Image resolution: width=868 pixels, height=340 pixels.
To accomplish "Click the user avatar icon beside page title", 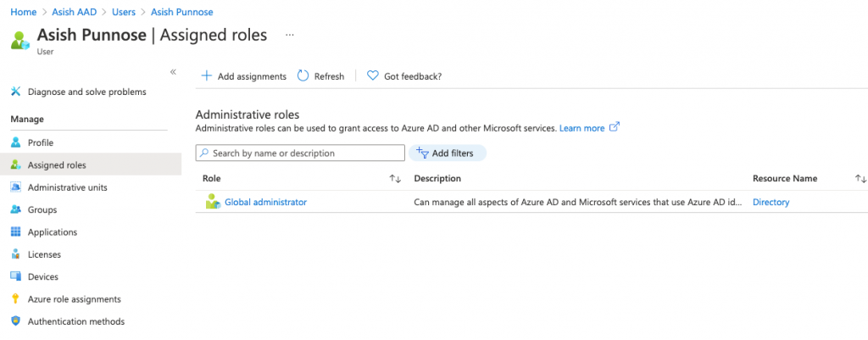I will 20,41.
